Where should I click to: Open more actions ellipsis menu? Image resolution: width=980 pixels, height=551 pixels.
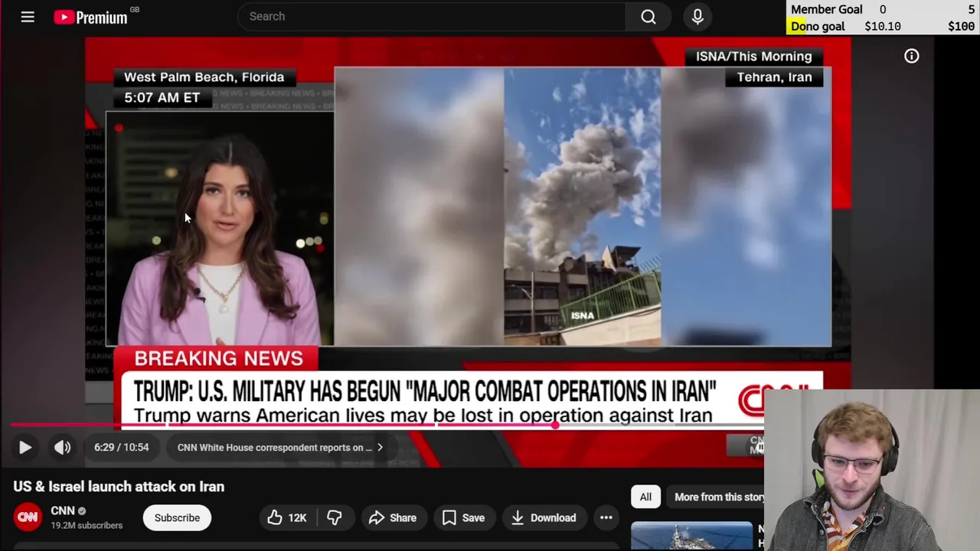tap(606, 518)
